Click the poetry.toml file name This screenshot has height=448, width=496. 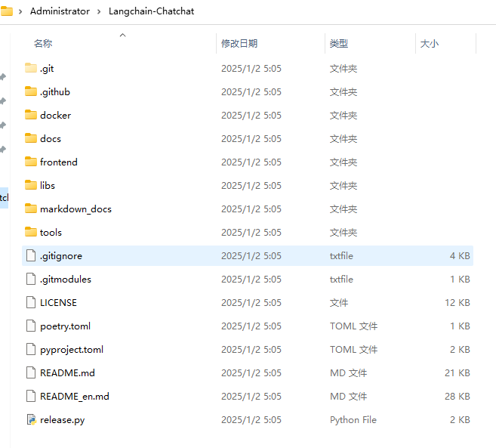(65, 326)
